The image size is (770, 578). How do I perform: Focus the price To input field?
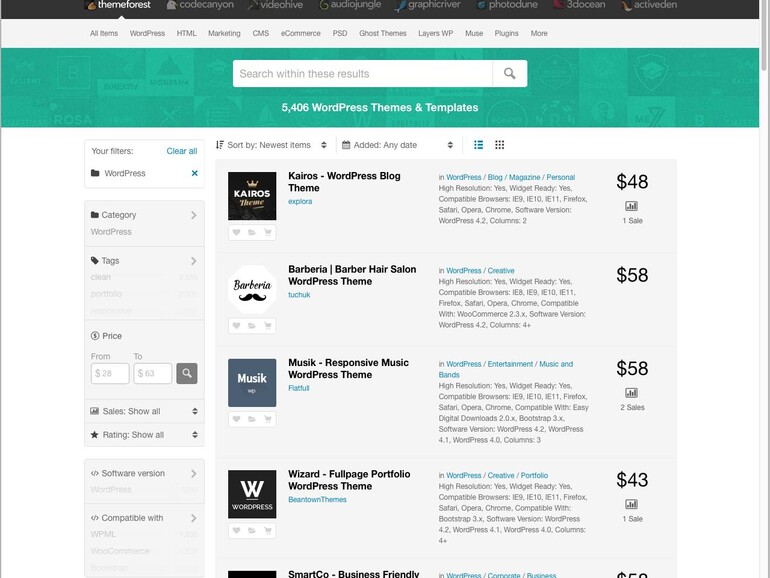[x=153, y=373]
